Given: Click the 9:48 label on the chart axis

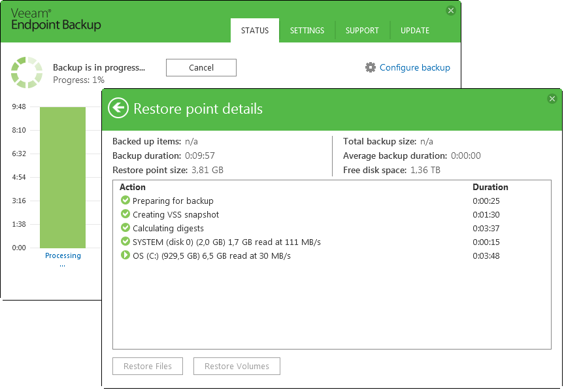Looking at the screenshot, I should tap(19, 106).
